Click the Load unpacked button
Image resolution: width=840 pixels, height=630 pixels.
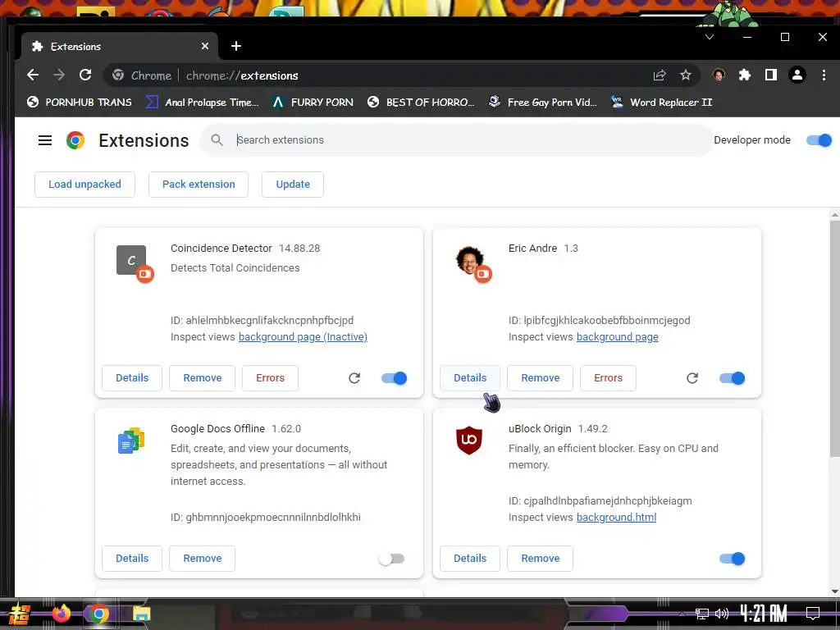[84, 185]
